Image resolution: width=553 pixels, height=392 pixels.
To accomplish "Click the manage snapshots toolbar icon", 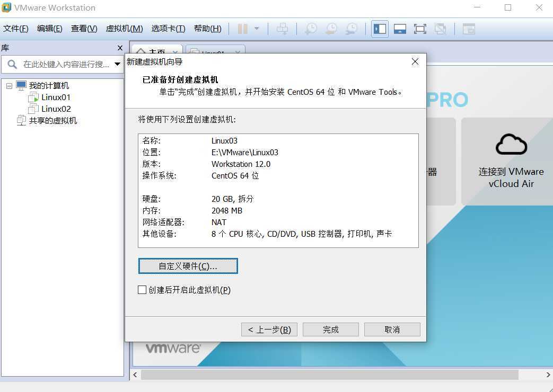I will coord(352,29).
